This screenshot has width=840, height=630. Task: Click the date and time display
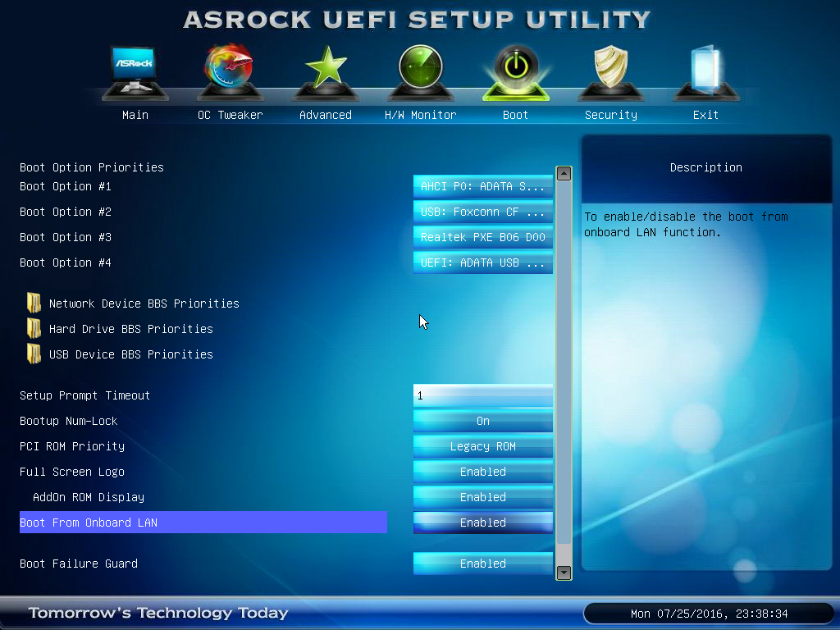pyautogui.click(x=709, y=614)
